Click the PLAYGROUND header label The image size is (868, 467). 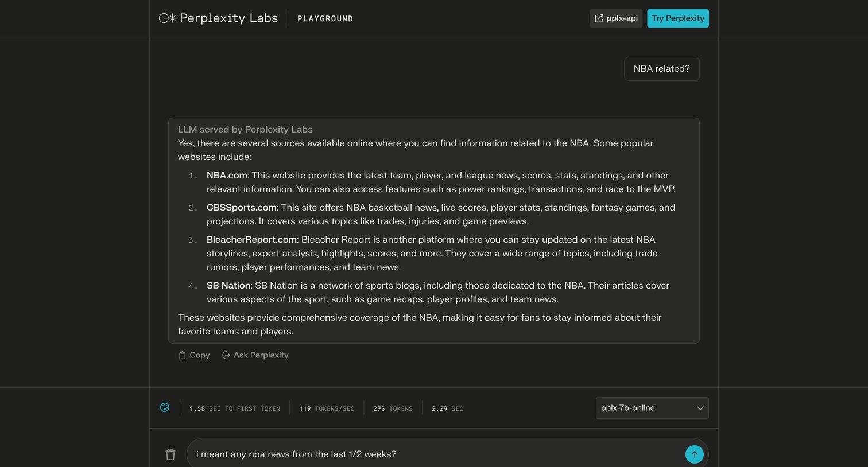[325, 19]
